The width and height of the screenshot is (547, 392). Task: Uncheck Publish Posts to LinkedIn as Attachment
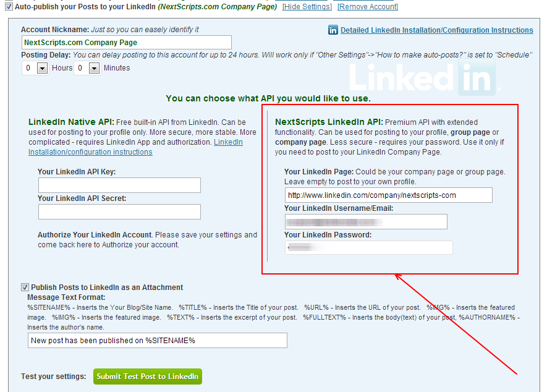[x=25, y=288]
